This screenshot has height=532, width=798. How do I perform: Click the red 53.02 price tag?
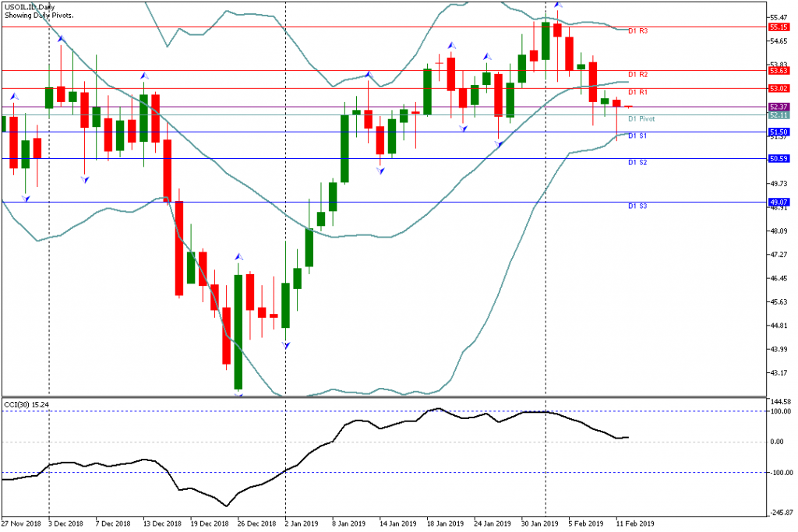pos(779,89)
